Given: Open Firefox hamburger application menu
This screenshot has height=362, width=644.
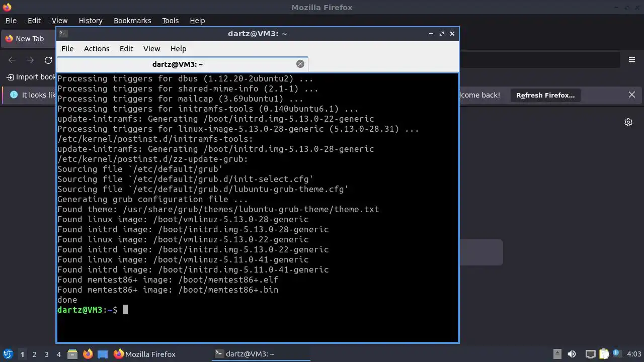Looking at the screenshot, I should click(632, 60).
